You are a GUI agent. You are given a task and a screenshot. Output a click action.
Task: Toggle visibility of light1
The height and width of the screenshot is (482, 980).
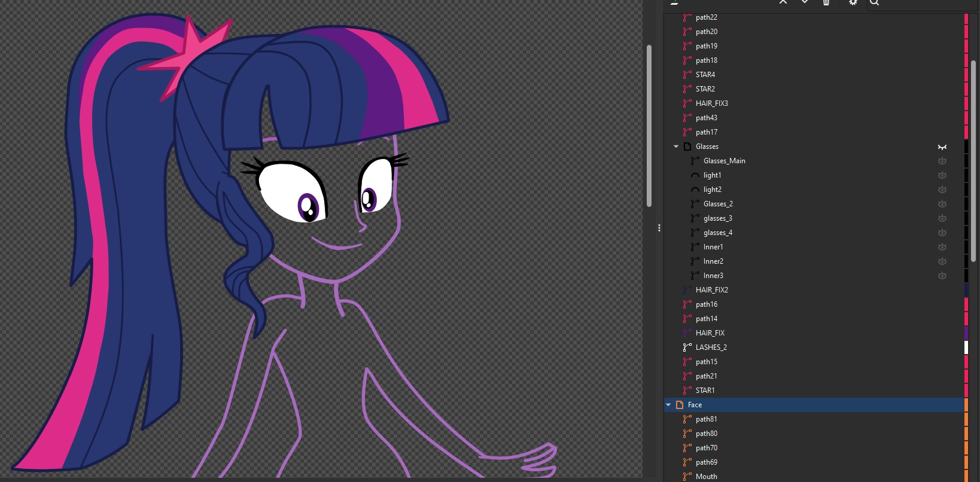pos(942,175)
